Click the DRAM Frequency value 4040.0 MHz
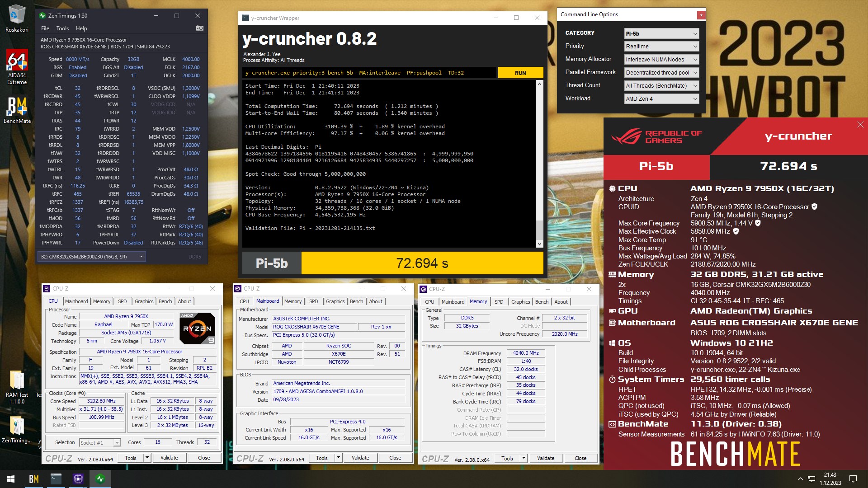 point(526,353)
